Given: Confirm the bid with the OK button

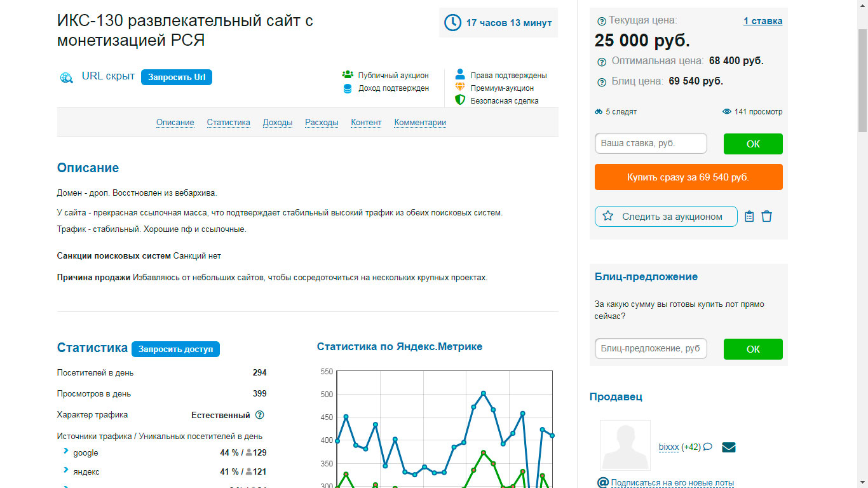Looking at the screenshot, I should point(753,144).
